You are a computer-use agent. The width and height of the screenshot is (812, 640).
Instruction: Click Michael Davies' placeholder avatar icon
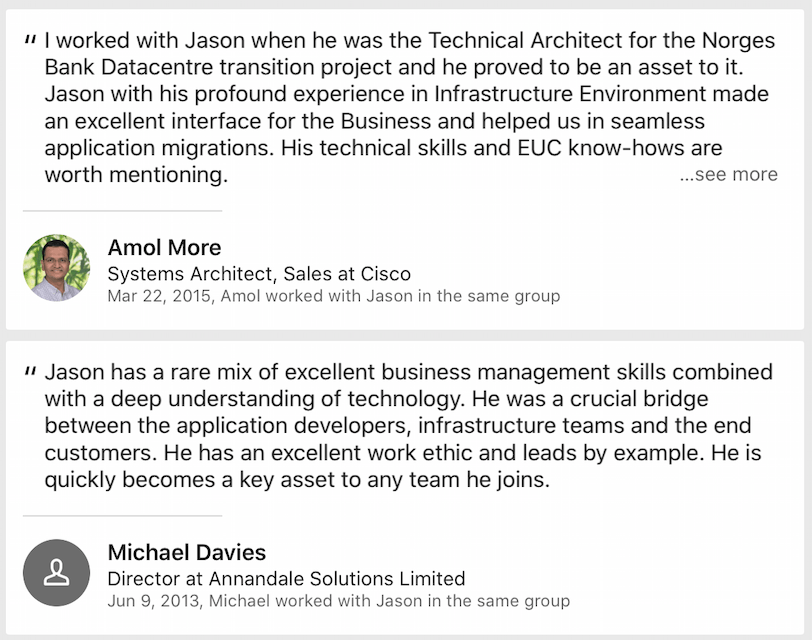(57, 572)
